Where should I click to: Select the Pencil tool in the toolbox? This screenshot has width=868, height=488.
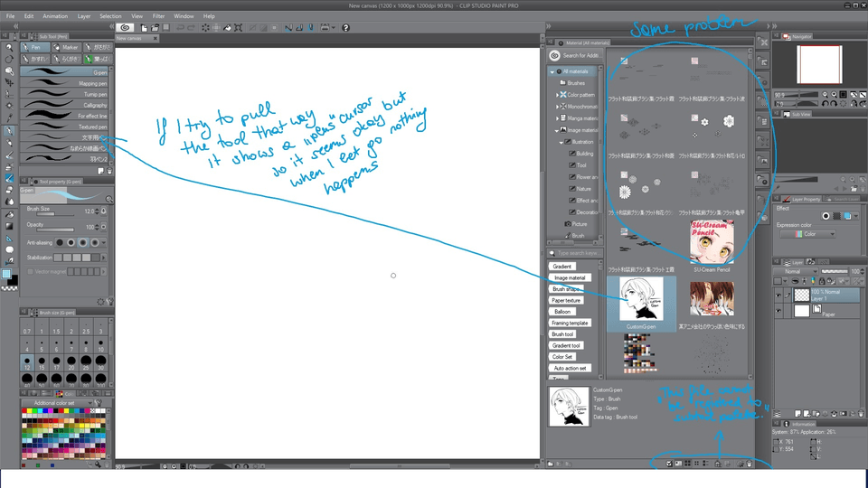tap(9, 143)
